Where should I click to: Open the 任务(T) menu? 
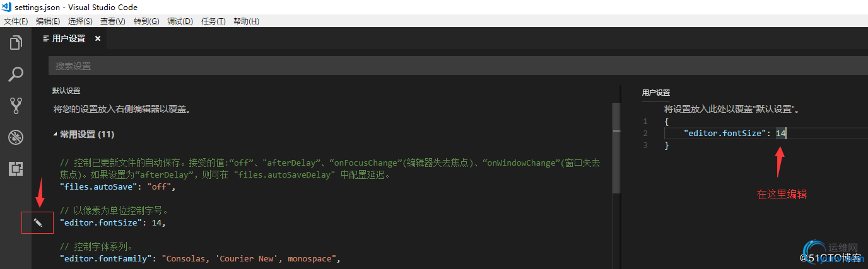pyautogui.click(x=213, y=21)
